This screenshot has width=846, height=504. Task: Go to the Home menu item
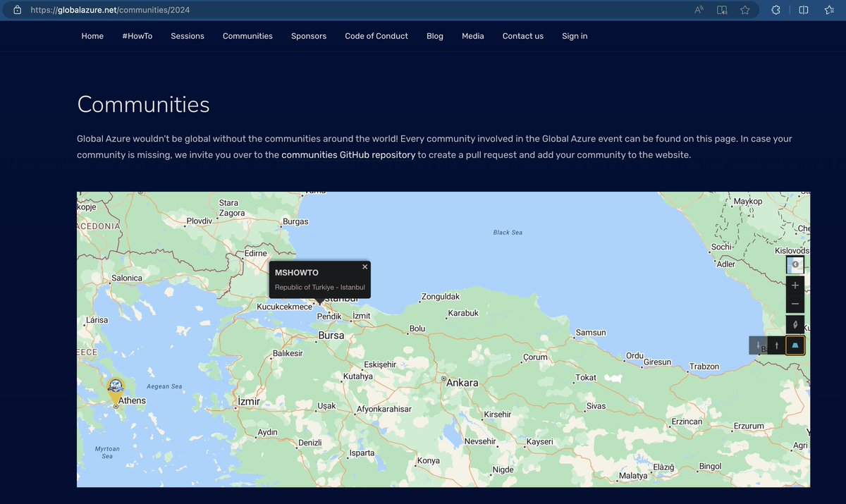click(x=92, y=36)
